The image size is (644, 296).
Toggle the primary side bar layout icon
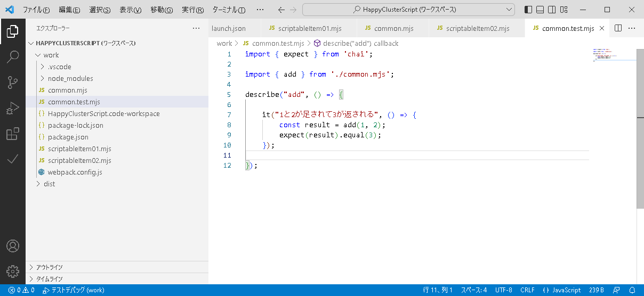point(528,10)
